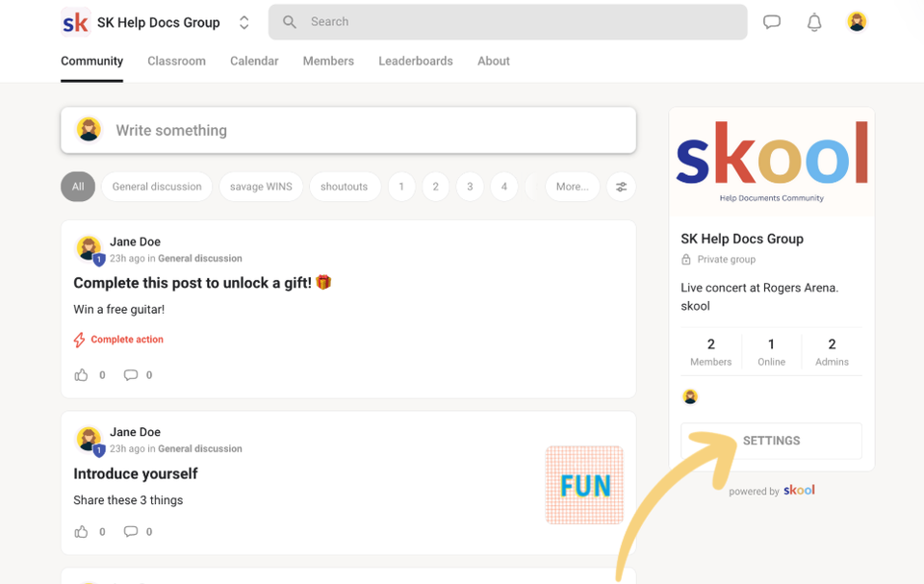
Task: Open Jane Doe name on gift post
Action: 135,241
